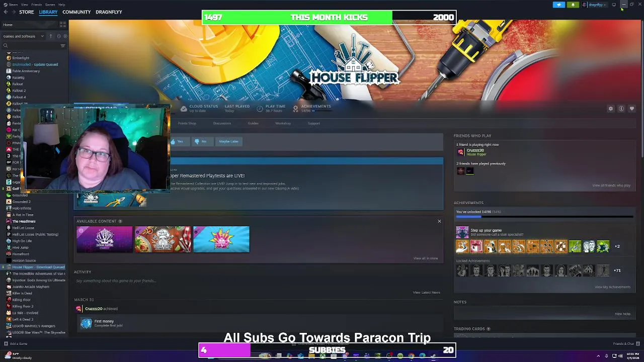The height and width of the screenshot is (362, 644).
Task: Open the DRAGNFLYY profile tab
Action: tap(109, 12)
